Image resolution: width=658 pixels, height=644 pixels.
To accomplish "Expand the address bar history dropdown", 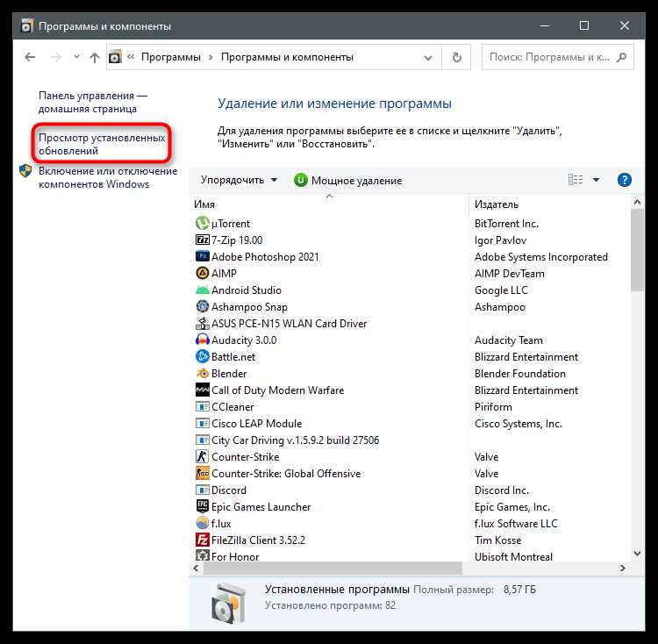I will (428, 58).
